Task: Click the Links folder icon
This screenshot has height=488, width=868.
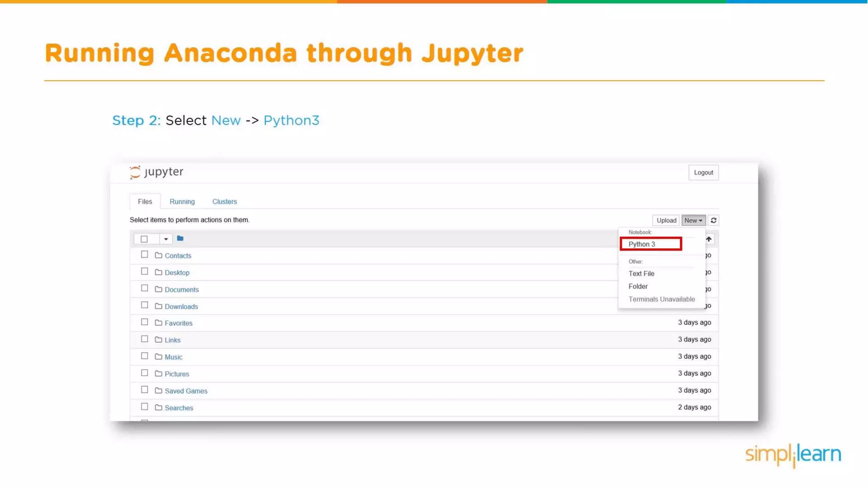Action: 159,340
